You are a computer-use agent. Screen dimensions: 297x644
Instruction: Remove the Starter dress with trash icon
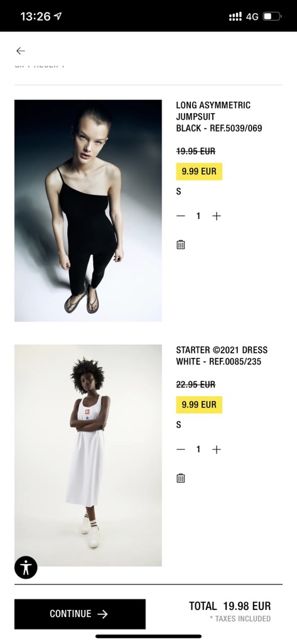pos(180,478)
